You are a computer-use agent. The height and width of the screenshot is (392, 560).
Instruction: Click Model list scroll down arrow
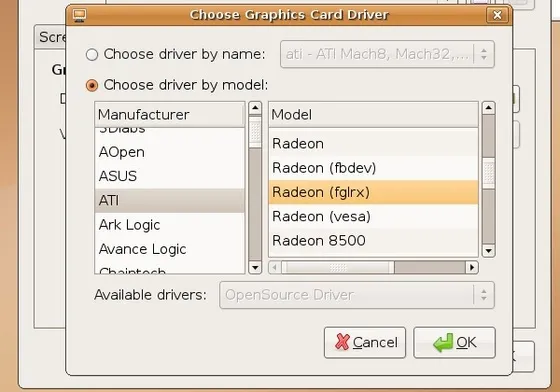[488, 251]
